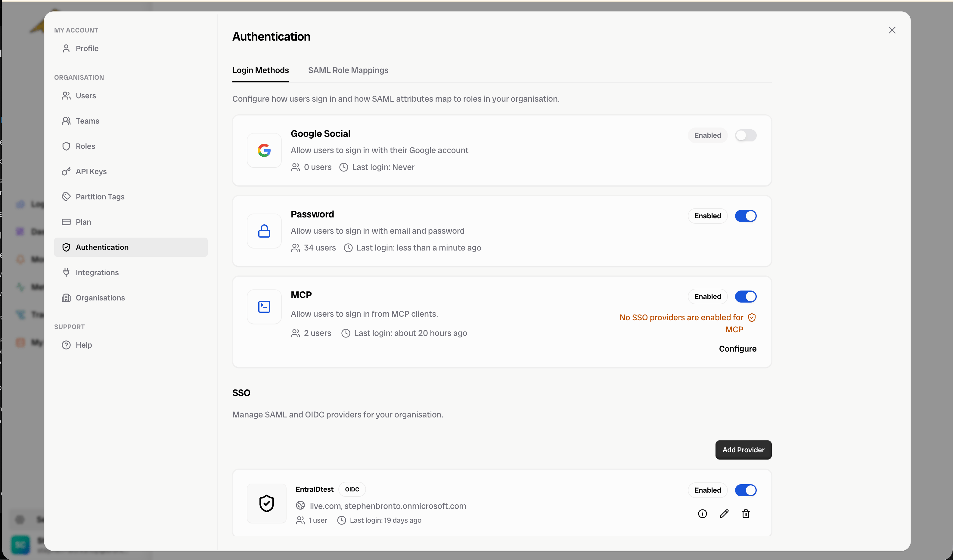Open the Profile account page
Viewport: 953px width, 560px height.
pos(130,48)
